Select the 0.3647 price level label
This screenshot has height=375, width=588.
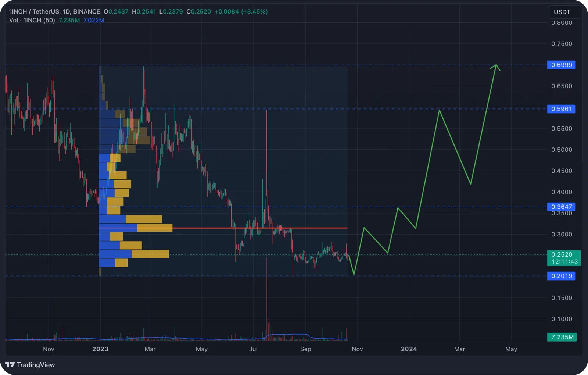pos(561,207)
